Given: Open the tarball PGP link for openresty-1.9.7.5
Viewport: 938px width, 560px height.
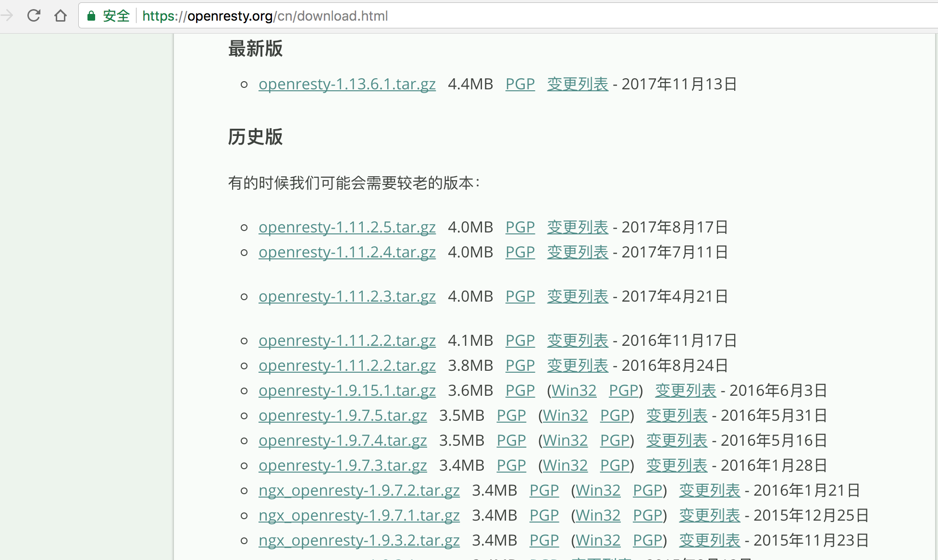Looking at the screenshot, I should pyautogui.click(x=511, y=415).
